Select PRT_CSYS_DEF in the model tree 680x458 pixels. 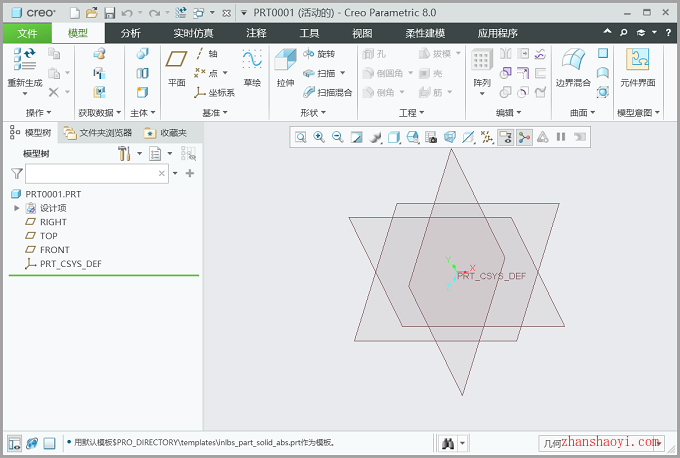coord(63,264)
